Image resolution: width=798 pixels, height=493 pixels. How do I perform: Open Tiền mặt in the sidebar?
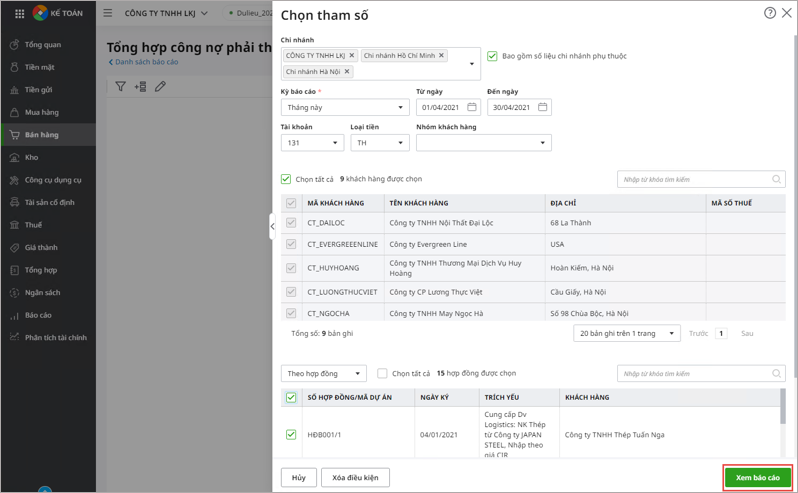(48, 67)
